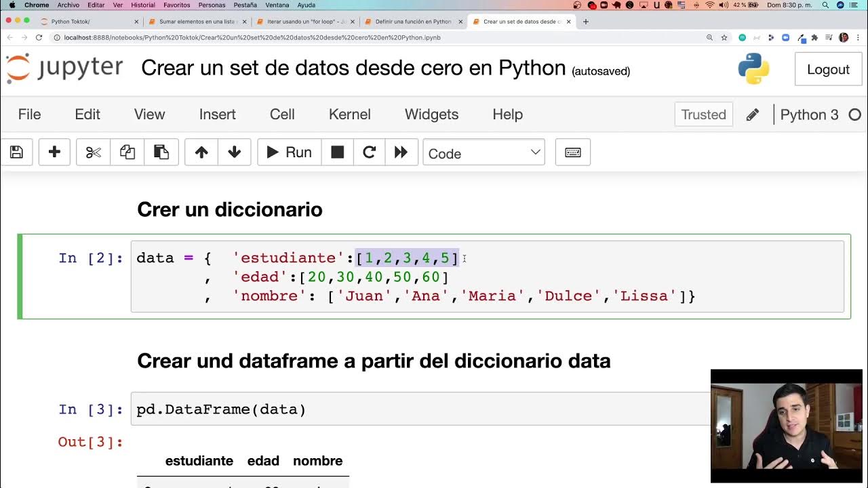The width and height of the screenshot is (868, 488).
Task: Toggle the Trusted notebook indicator
Action: tap(703, 115)
